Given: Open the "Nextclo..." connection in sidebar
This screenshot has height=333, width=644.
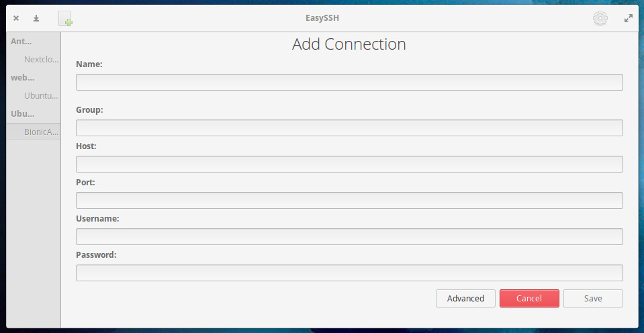Looking at the screenshot, I should (41, 59).
